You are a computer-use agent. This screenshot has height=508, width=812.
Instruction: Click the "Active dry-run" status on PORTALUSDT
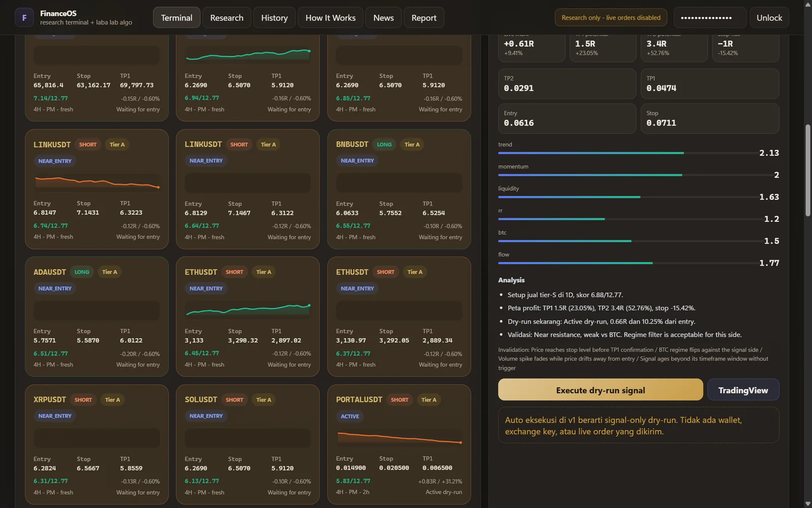point(444,492)
